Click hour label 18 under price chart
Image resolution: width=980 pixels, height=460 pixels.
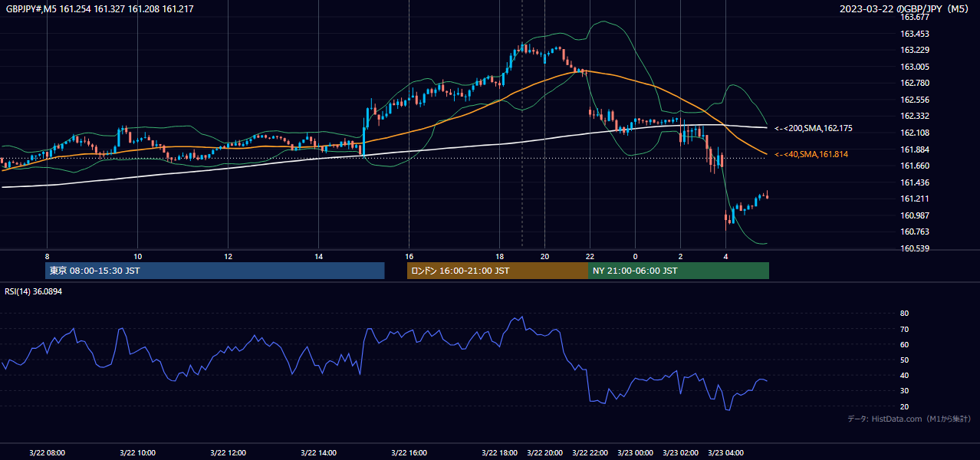click(499, 256)
